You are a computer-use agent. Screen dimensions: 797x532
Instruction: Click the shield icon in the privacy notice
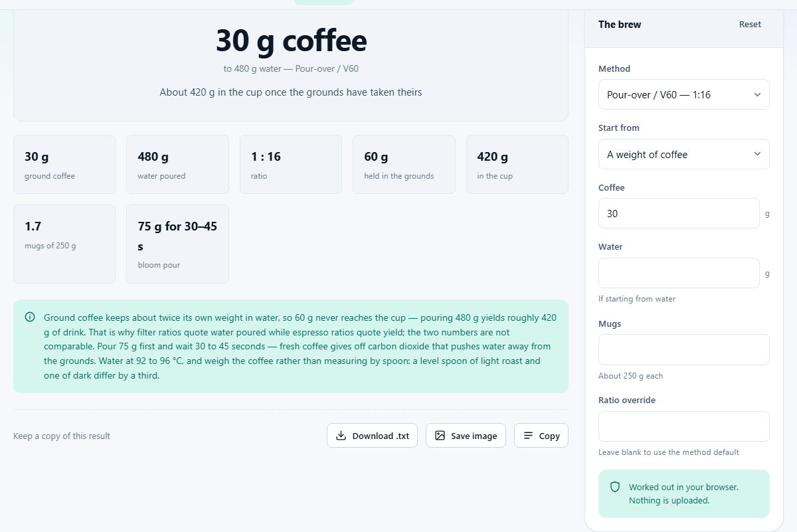coord(615,487)
